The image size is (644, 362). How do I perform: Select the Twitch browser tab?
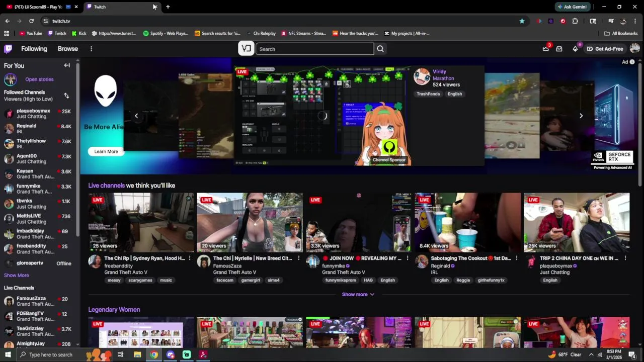click(x=120, y=7)
